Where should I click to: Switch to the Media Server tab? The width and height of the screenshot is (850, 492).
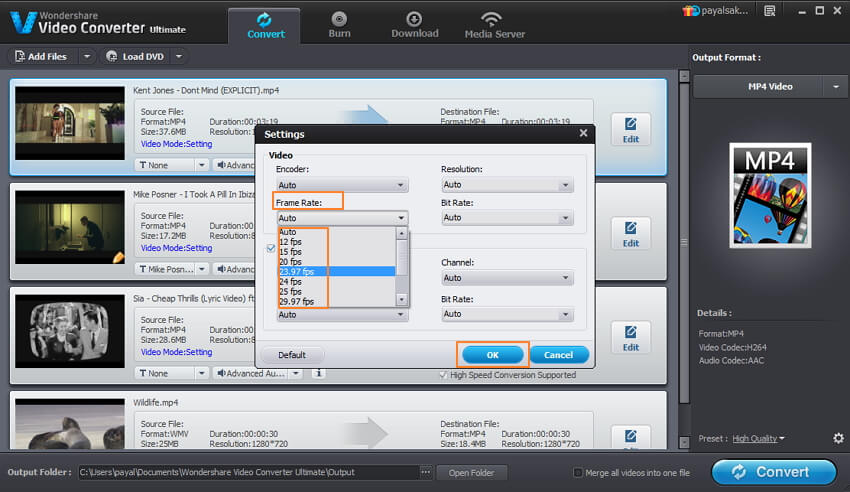coord(494,25)
